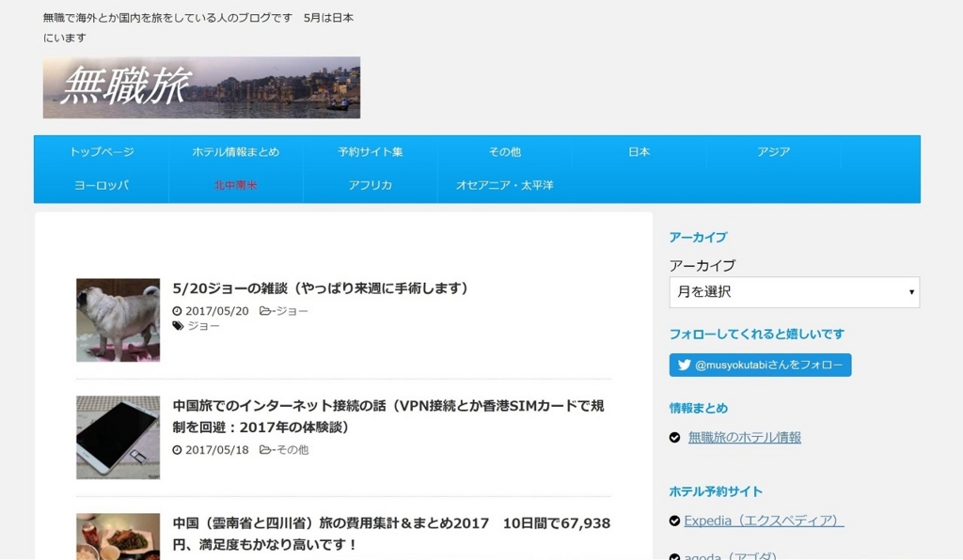Select the red 北中南米 menu item
Viewport: 963px width, 560px height.
pos(236,185)
